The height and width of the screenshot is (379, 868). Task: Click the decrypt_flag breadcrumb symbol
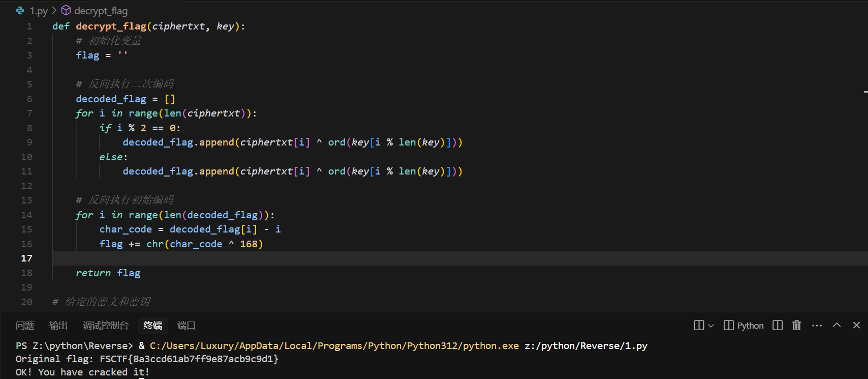click(101, 11)
